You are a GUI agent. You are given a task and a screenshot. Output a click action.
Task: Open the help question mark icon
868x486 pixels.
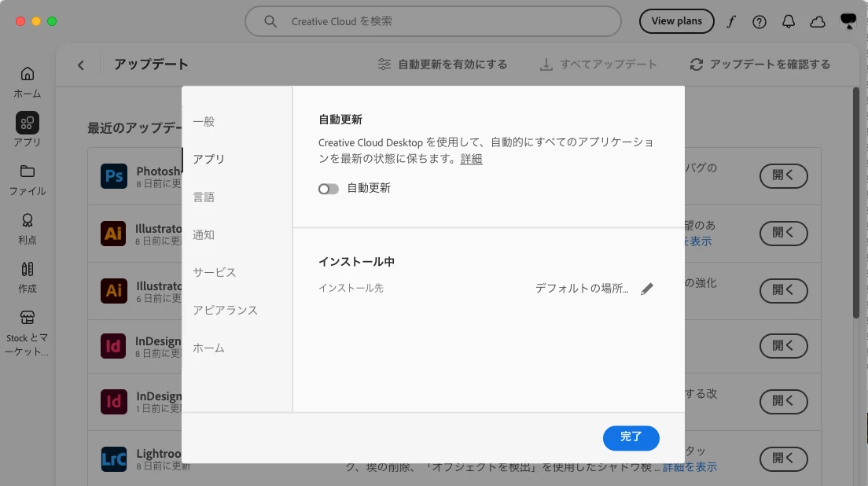tap(759, 21)
